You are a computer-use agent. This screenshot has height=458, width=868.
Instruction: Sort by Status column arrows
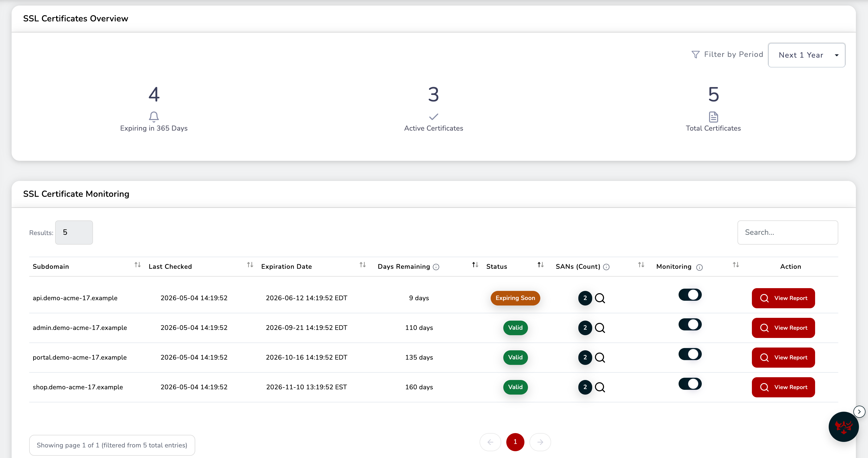coord(541,265)
